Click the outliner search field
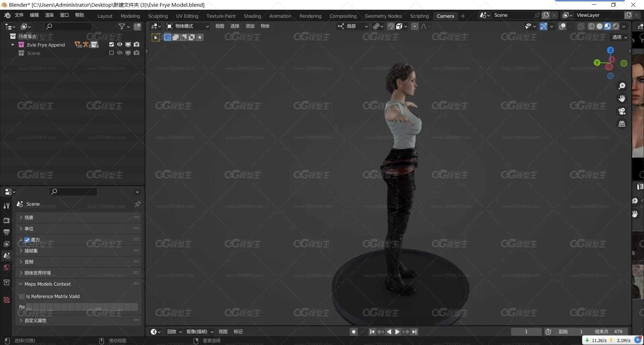 coord(68,26)
